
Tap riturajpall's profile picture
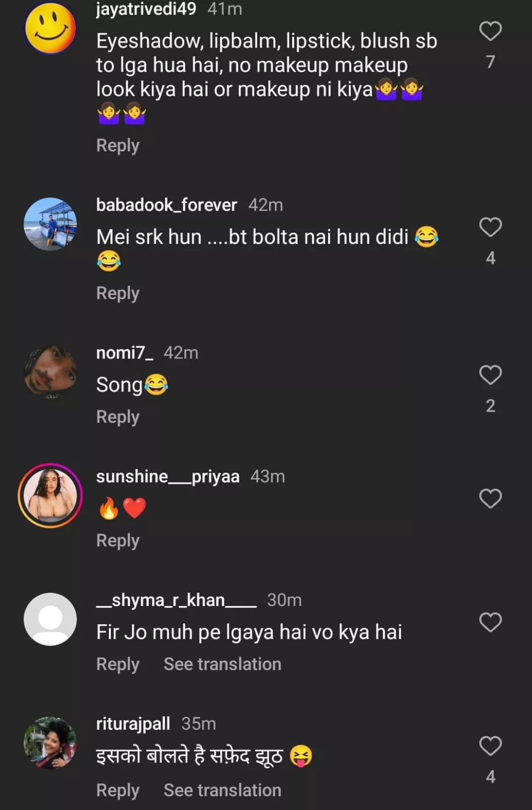[x=50, y=743]
